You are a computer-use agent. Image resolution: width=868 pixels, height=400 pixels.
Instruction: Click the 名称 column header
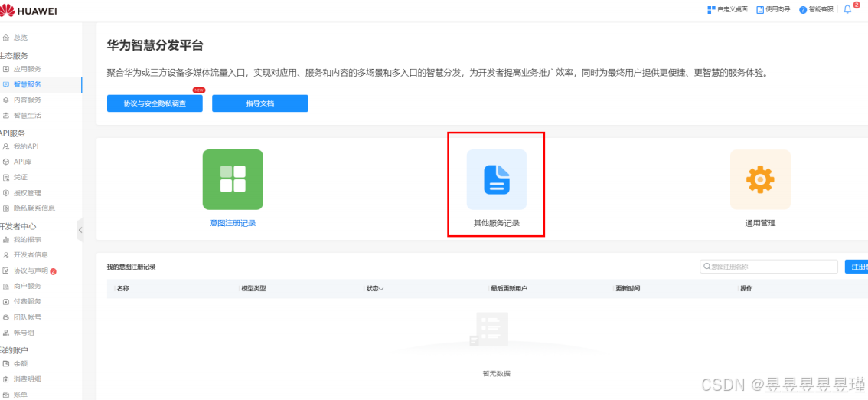(x=123, y=289)
